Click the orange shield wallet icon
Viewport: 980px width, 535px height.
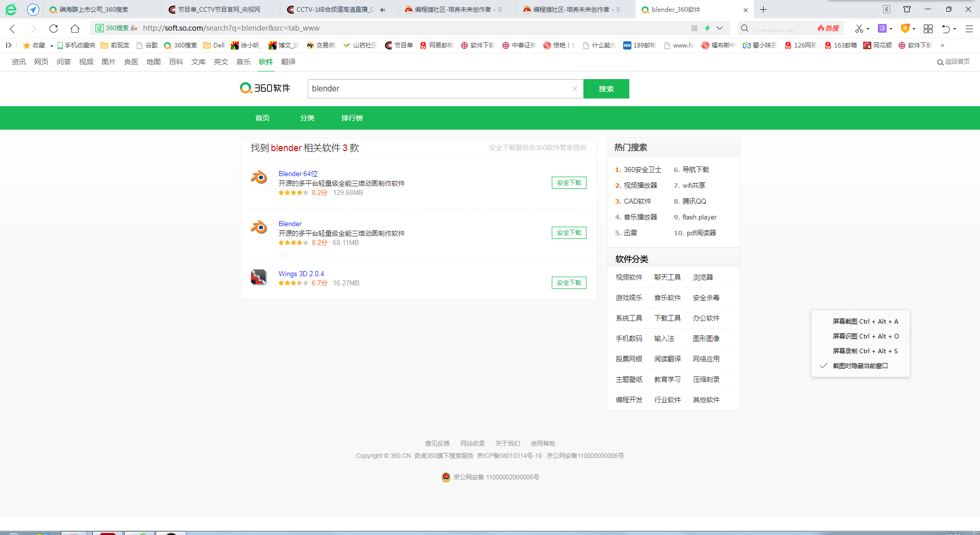pyautogui.click(x=905, y=29)
